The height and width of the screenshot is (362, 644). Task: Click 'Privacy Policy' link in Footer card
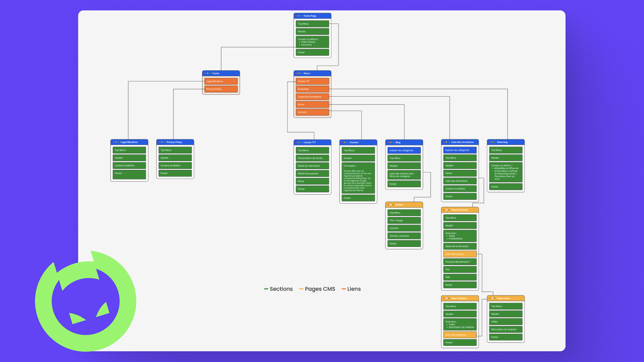[x=221, y=89]
